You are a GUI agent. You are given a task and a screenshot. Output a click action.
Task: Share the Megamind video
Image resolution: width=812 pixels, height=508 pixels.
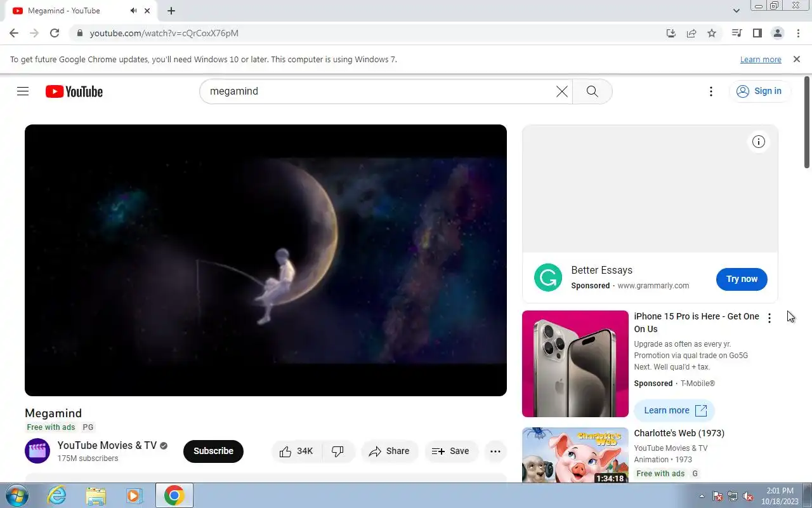(390, 451)
